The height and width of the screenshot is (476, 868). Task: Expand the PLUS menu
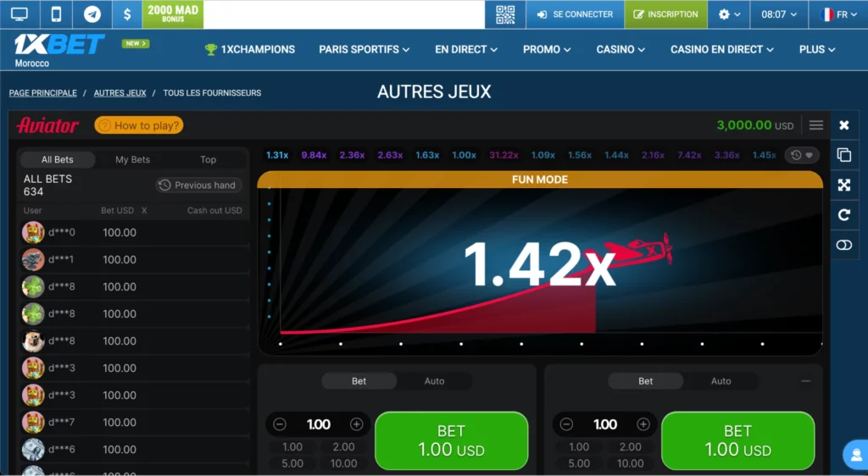pos(817,49)
